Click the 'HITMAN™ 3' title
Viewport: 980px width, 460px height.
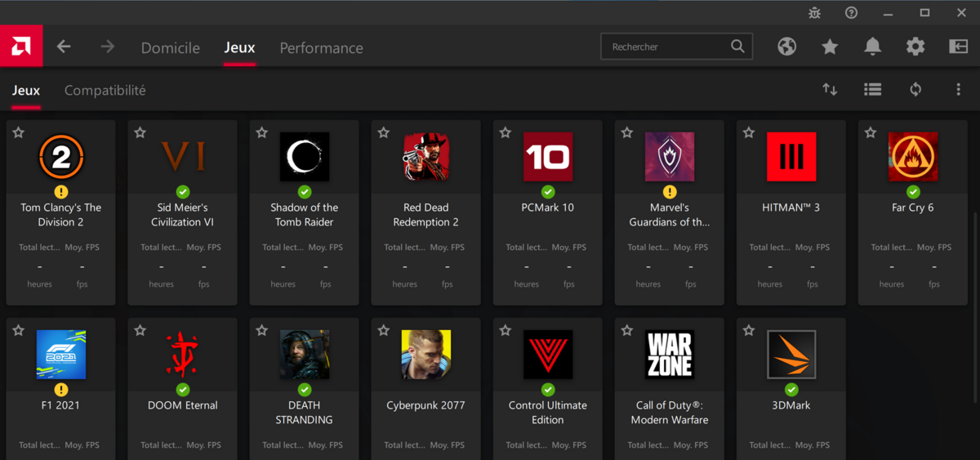[791, 208]
